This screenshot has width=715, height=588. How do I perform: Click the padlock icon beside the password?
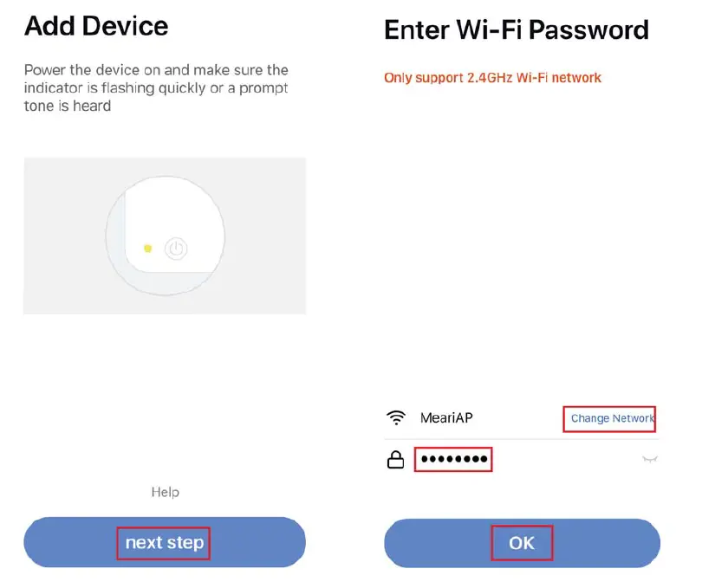tap(395, 460)
